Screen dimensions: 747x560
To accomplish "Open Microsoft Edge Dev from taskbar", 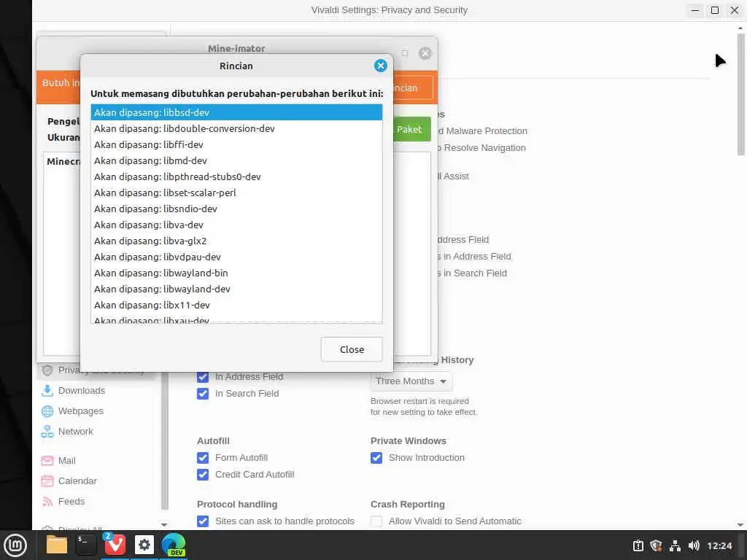I will 174,545.
